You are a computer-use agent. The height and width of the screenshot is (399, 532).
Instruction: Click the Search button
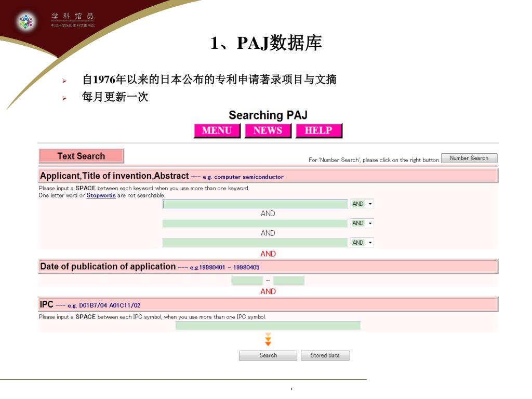[x=268, y=355]
